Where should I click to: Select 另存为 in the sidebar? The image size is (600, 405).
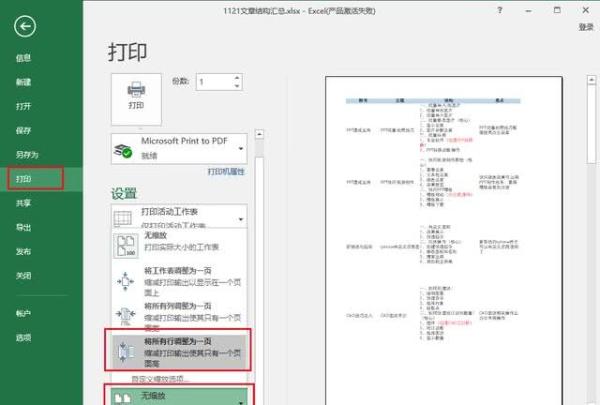pyautogui.click(x=26, y=154)
